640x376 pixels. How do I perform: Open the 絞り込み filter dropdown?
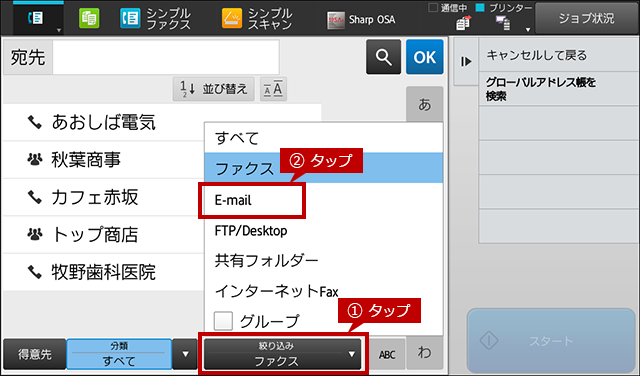[283, 354]
